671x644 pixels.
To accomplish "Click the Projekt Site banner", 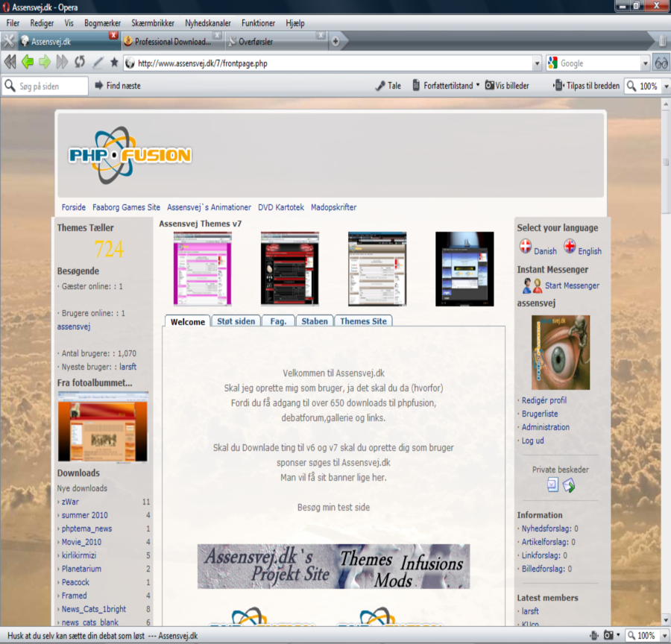I will [x=333, y=566].
